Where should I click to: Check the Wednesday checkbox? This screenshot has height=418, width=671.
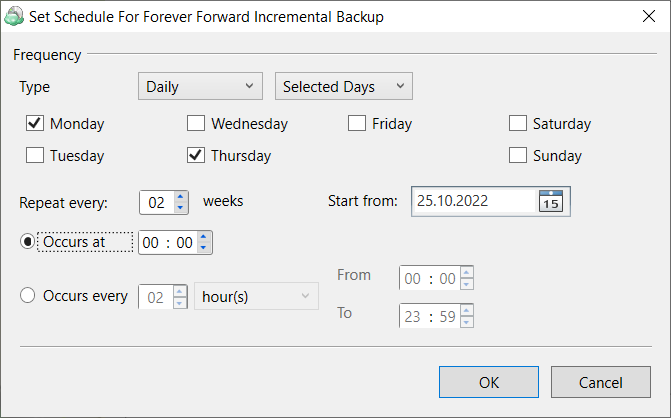(x=196, y=123)
